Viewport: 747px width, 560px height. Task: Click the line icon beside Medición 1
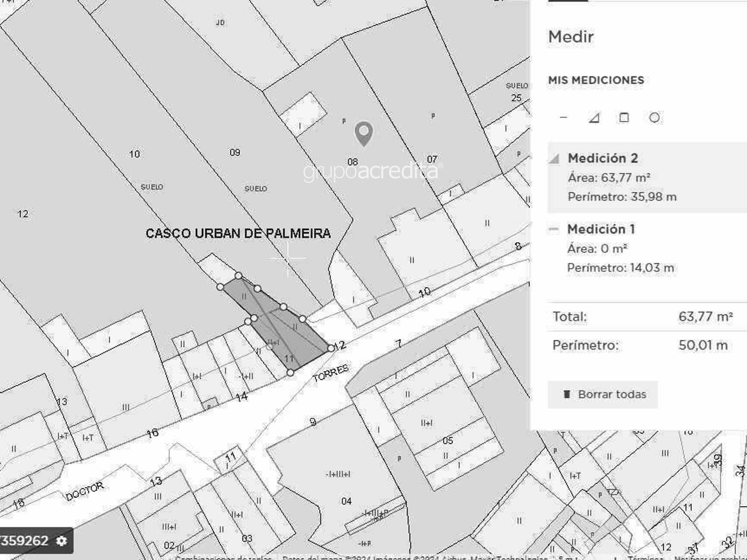coord(554,229)
